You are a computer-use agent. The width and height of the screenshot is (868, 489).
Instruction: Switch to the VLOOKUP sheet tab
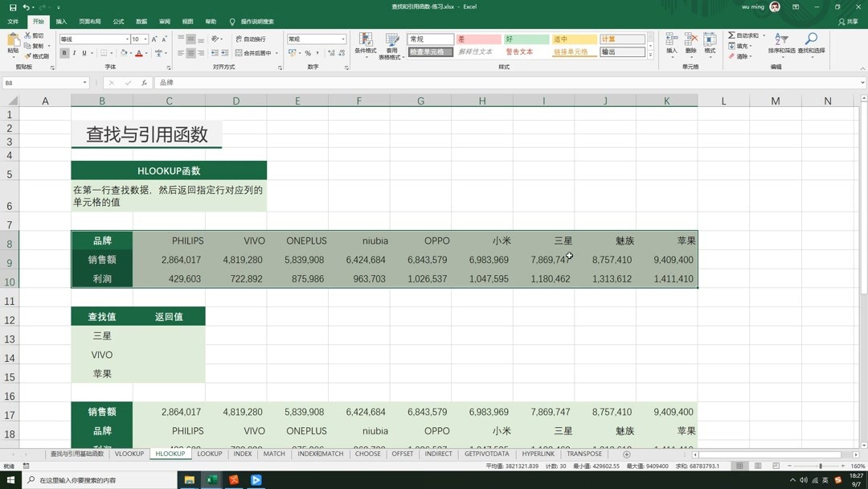point(129,453)
